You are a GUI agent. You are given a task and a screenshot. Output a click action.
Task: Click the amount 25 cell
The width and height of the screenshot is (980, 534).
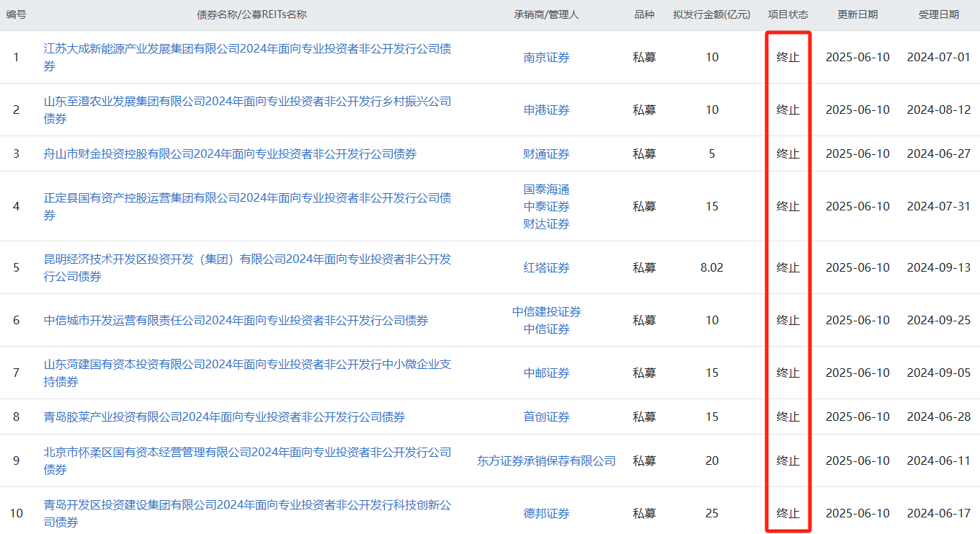click(712, 513)
